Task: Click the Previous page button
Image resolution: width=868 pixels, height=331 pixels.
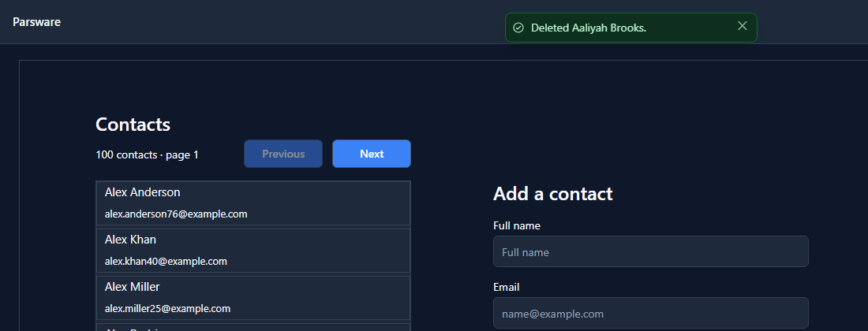Action: [x=282, y=154]
